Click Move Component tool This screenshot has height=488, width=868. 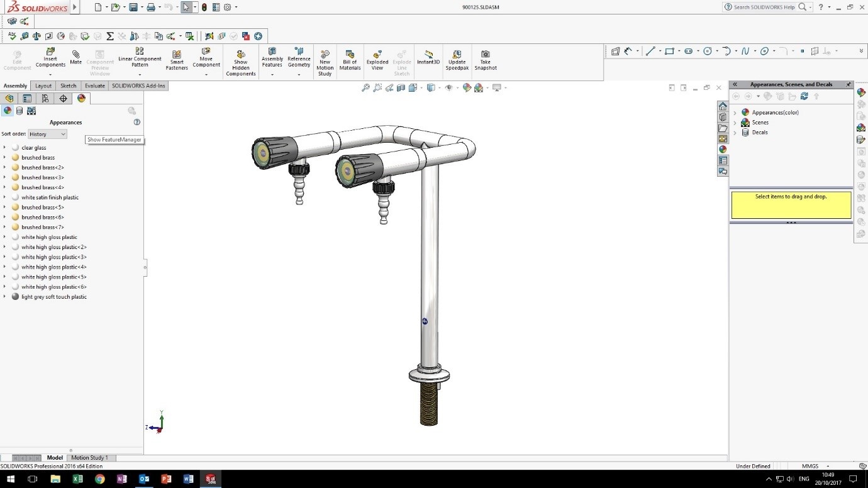click(206, 57)
